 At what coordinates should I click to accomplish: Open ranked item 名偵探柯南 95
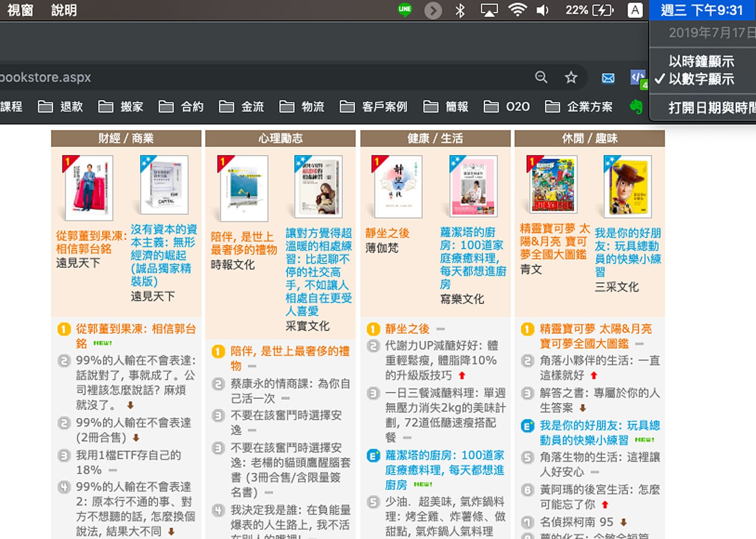pyautogui.click(x=577, y=522)
